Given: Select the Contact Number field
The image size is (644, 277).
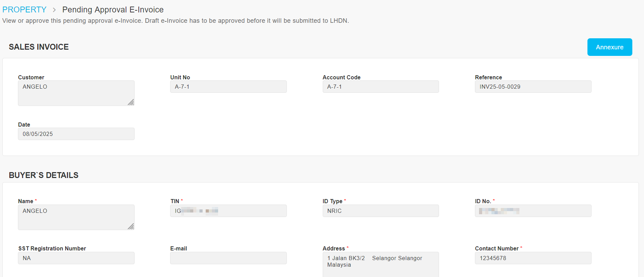Looking at the screenshot, I should [533, 258].
